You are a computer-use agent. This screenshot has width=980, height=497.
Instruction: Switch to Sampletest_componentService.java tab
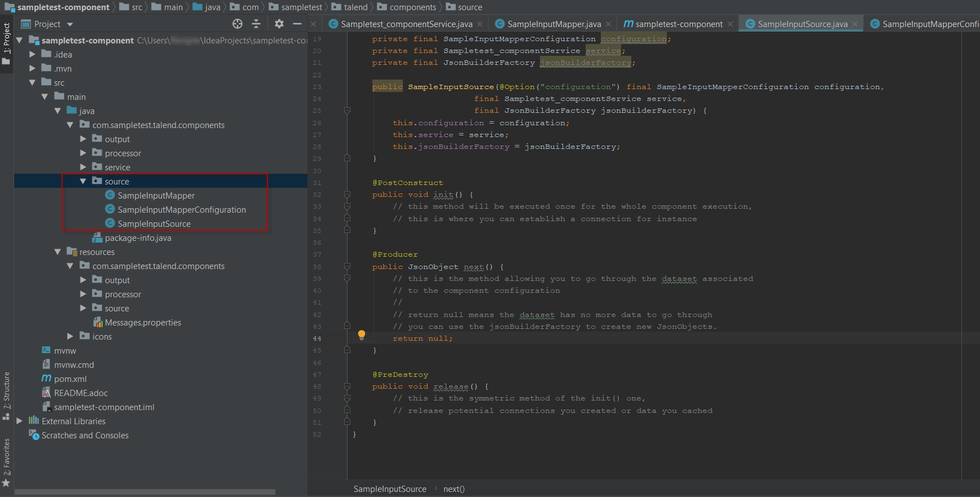[406, 24]
